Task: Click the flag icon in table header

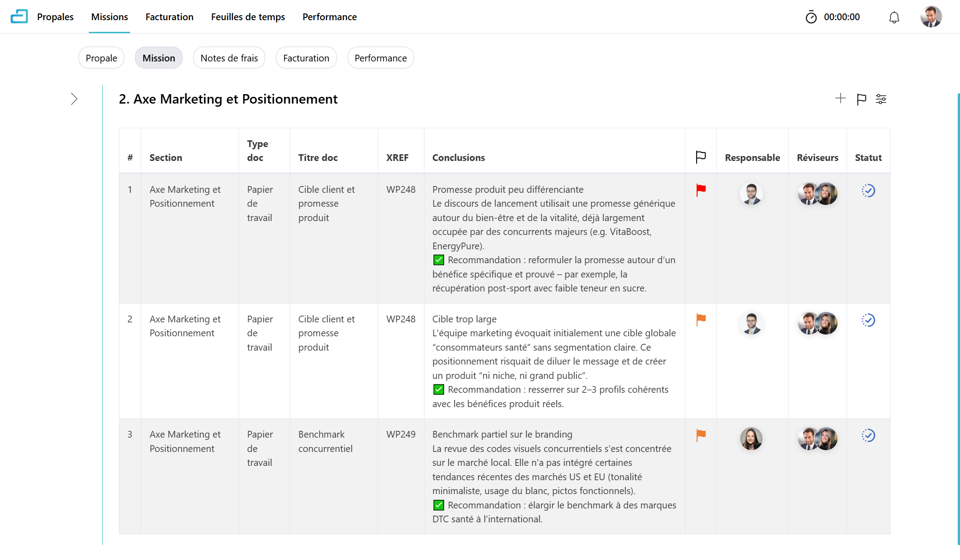Action: click(x=701, y=157)
